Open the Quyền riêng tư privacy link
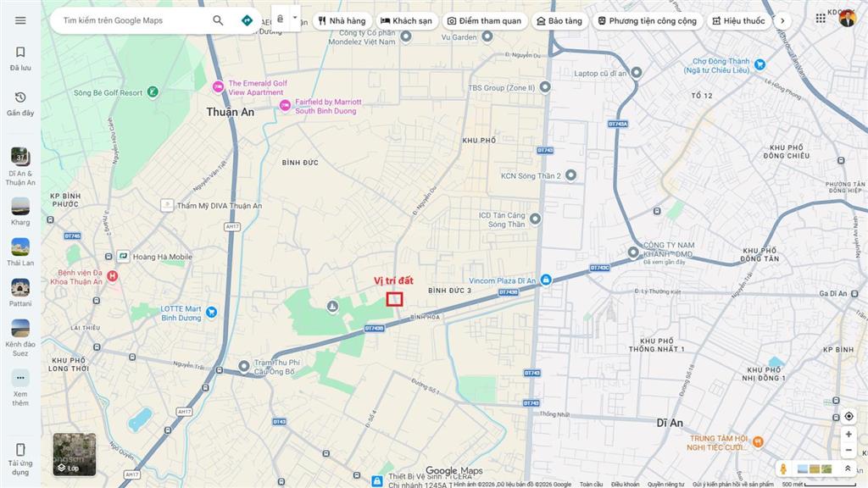 pos(666,484)
